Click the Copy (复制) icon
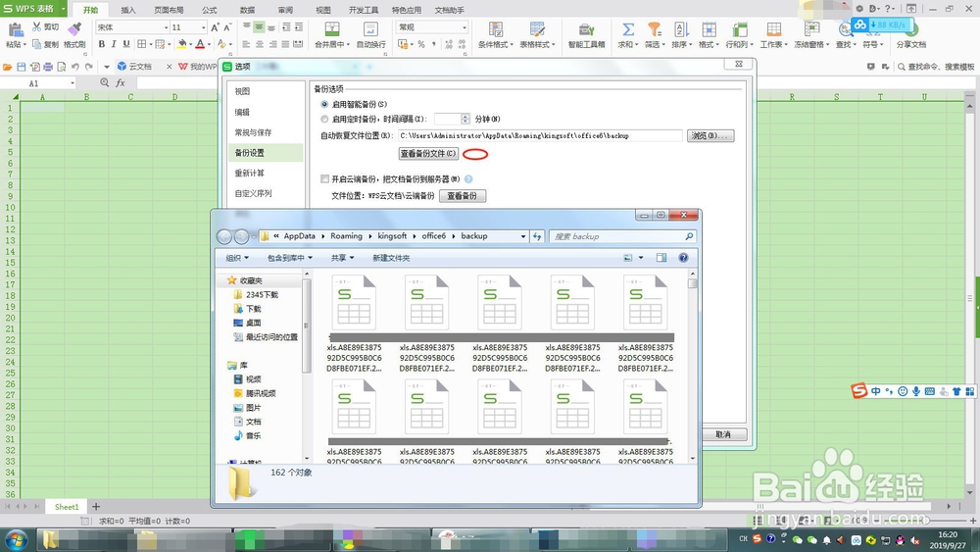This screenshot has height=552, width=980. [x=37, y=44]
